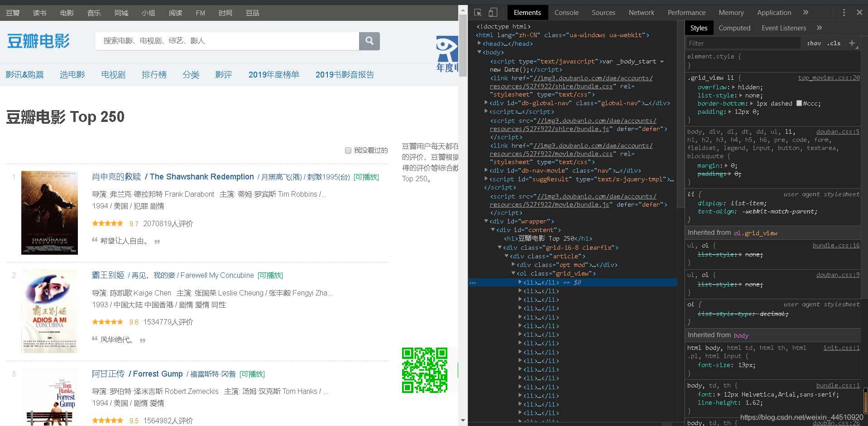The image size is (868, 426).
Task: Open the Memory tab
Action: click(731, 13)
